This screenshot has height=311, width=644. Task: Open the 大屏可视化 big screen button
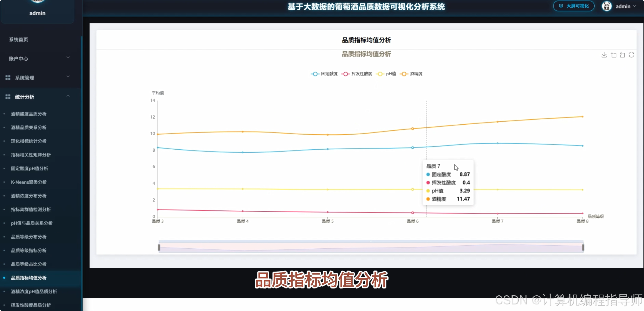point(574,6)
